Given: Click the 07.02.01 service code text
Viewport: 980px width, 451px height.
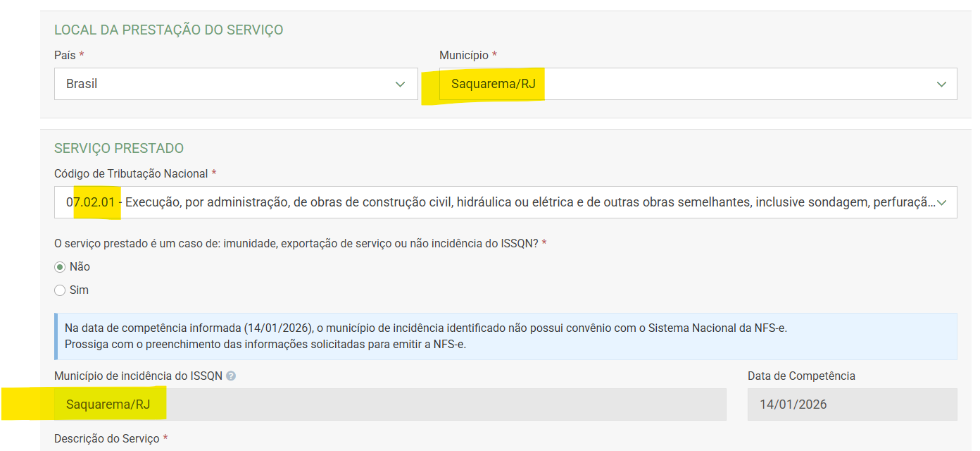Looking at the screenshot, I should (x=91, y=202).
